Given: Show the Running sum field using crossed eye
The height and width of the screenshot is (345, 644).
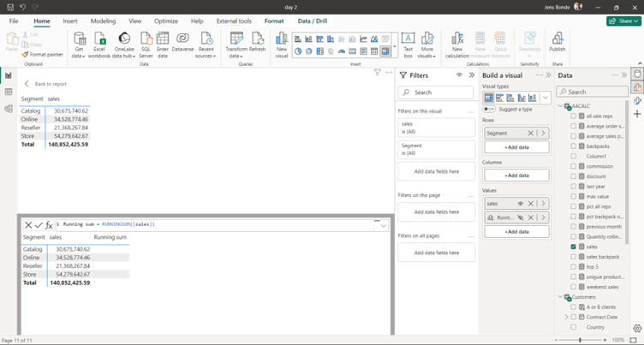Looking at the screenshot, I should pyautogui.click(x=521, y=217).
